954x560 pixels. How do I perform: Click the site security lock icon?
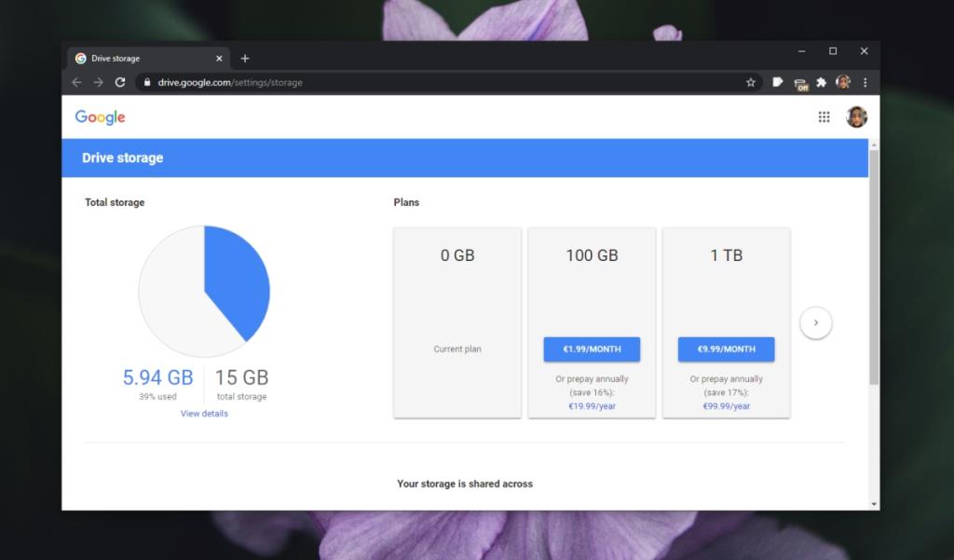point(147,82)
